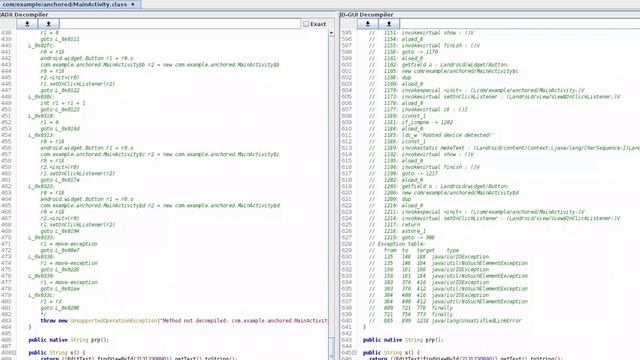Click the MainActivity$d assignment on line 465
This screenshot has width=640, height=360.
tap(160, 206)
